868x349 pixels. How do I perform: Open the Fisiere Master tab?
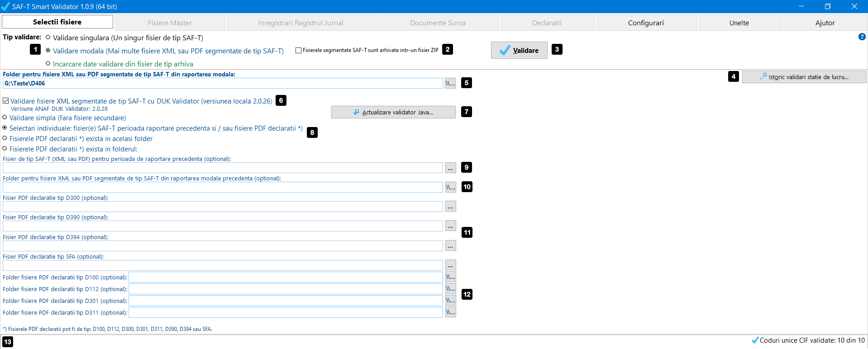click(x=170, y=23)
